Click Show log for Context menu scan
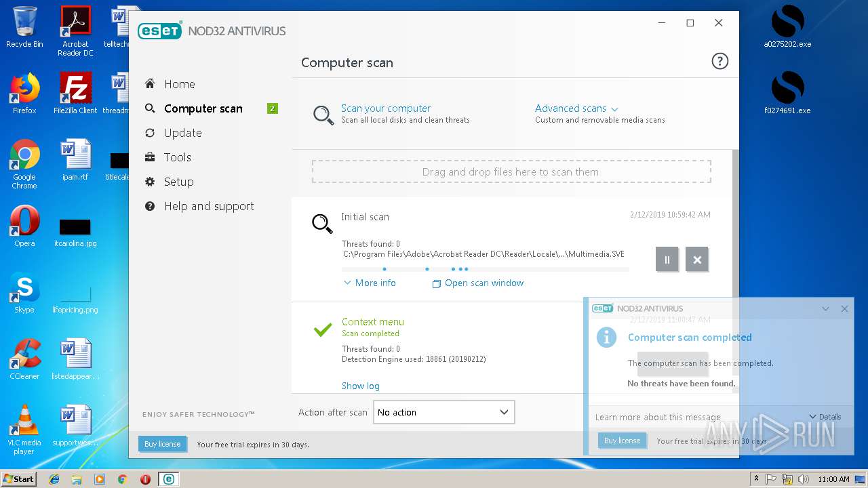Image resolution: width=868 pixels, height=488 pixels. tap(361, 386)
